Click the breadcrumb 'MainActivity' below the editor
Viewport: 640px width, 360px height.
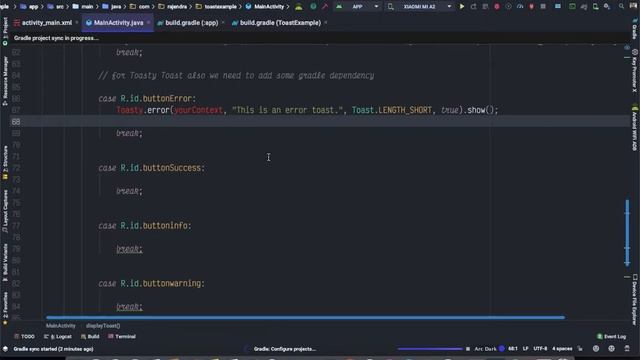[60, 326]
